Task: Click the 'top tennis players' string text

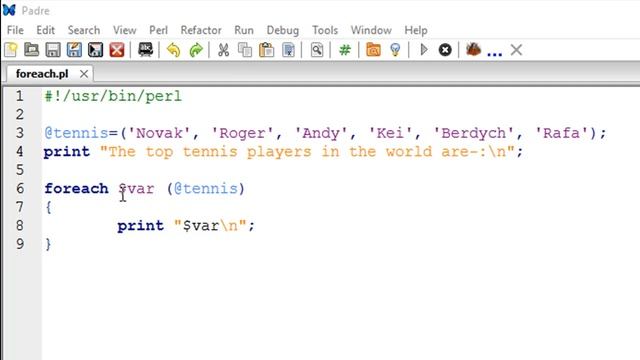Action: click(228, 152)
